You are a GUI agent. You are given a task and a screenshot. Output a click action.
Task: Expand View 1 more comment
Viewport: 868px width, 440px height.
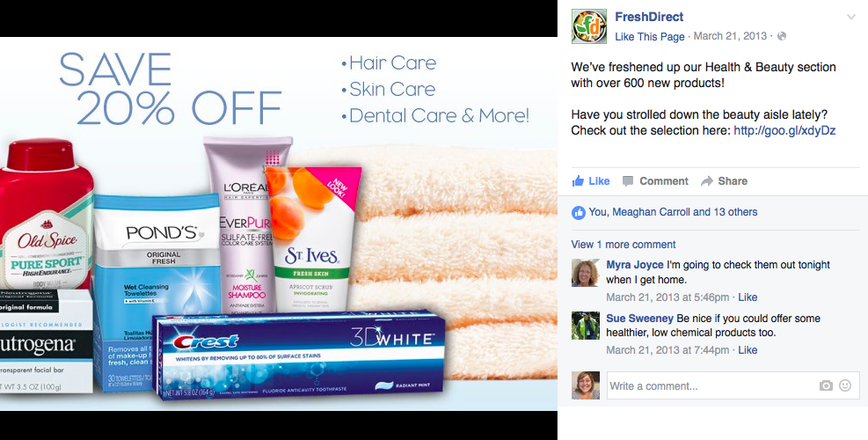coord(624,245)
